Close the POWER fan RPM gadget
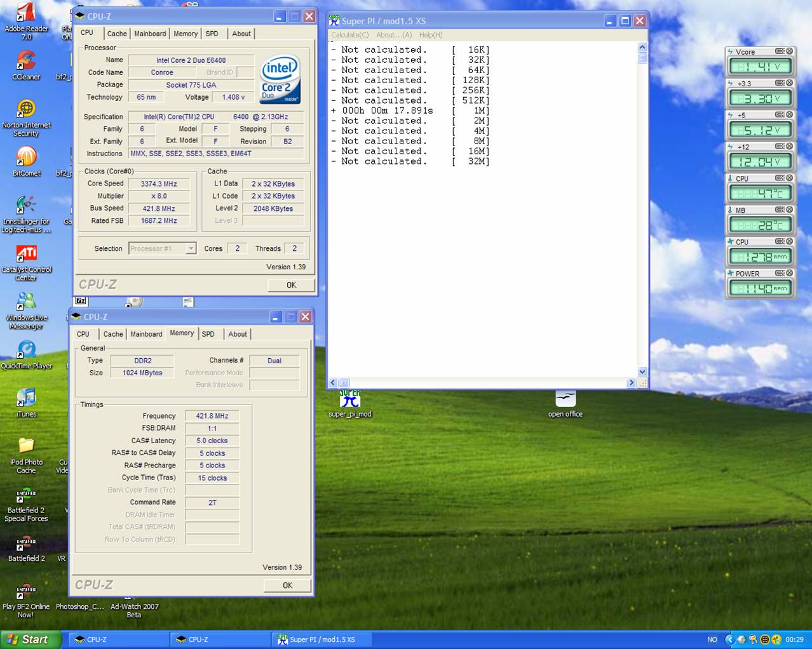Screen dimensions: 812x649 (x=789, y=274)
